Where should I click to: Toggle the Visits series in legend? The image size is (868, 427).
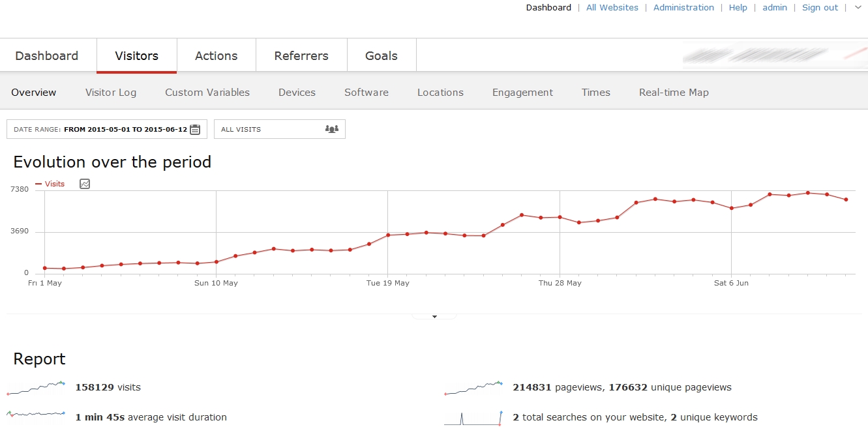[x=50, y=184]
